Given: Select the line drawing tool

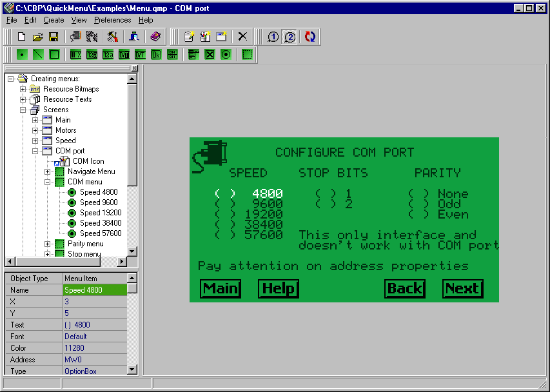Looking at the screenshot, I should [x=38, y=55].
